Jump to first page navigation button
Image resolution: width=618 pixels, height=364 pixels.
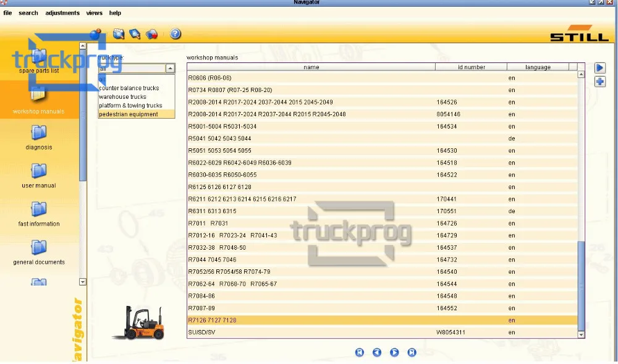pyautogui.click(x=360, y=352)
